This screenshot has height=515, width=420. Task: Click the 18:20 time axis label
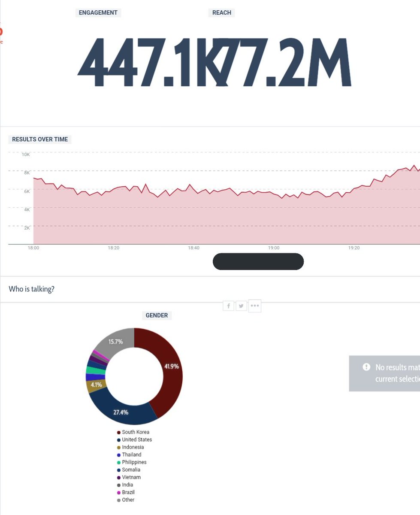tap(114, 248)
